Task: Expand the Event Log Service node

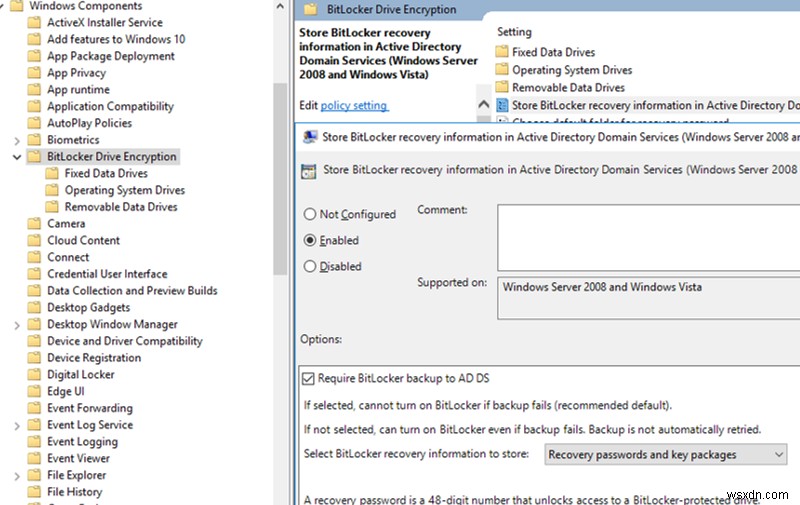Action: [17, 426]
